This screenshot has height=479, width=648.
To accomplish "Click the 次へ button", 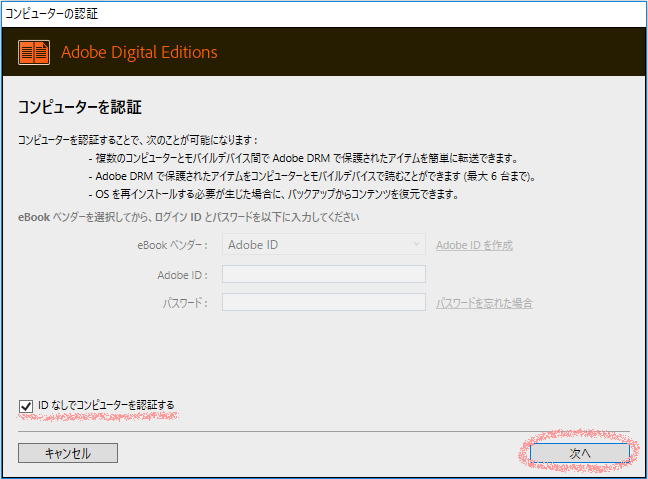I will pos(580,453).
